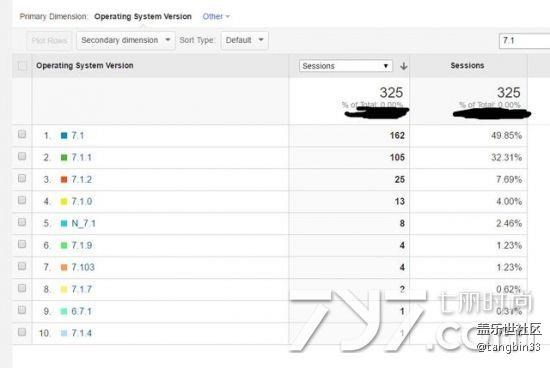Click the orange swatch beside 7.103
Image resolution: width=550 pixels, height=368 pixels.
(64, 267)
